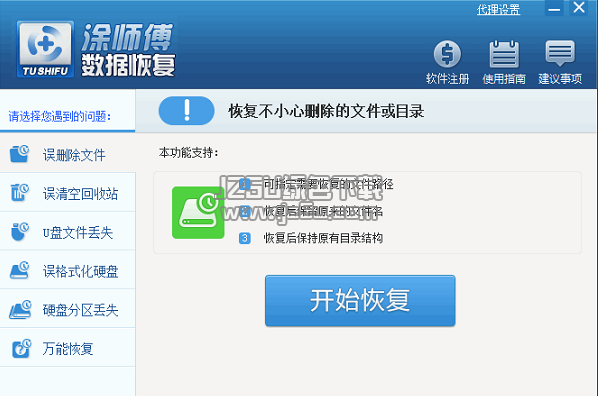
Task: Select 万能恢复 in the sidebar
Action: coord(68,348)
